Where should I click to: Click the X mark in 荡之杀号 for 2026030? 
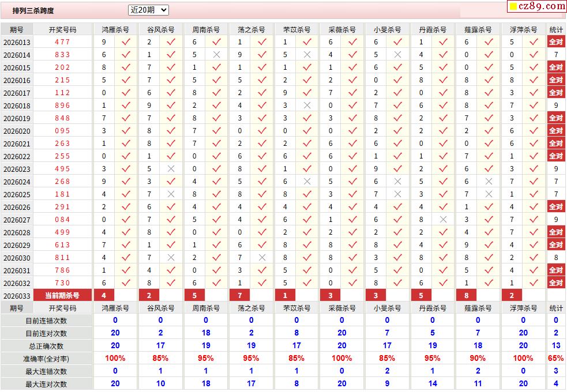click(262, 258)
